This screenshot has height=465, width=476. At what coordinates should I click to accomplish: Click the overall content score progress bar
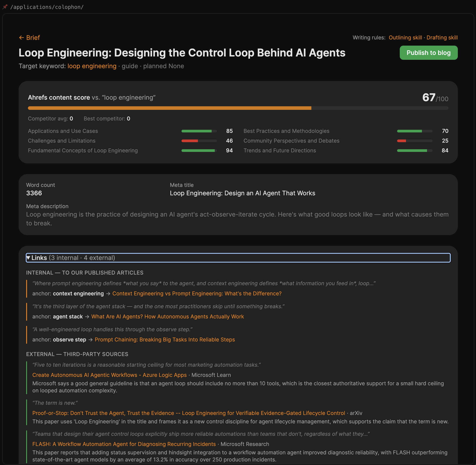coord(238,108)
